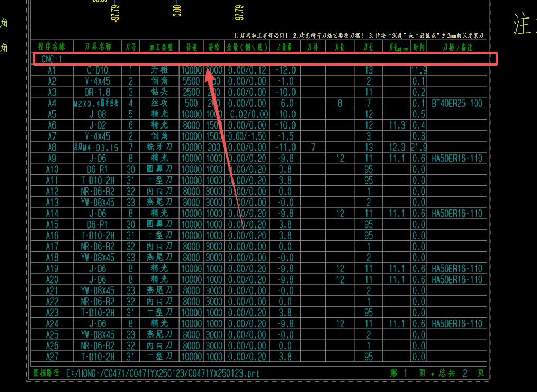Select program name cell A1
This screenshot has height=392, width=537.
(x=52, y=70)
